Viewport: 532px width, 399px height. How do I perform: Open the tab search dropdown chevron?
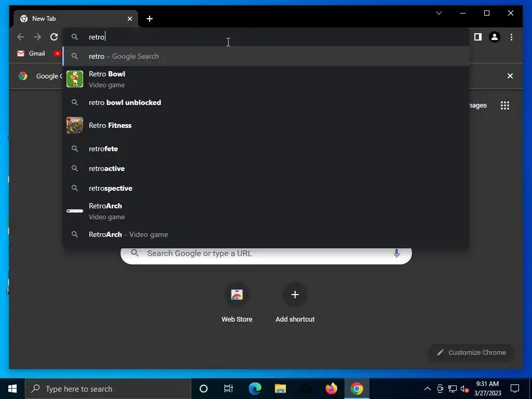438,13
